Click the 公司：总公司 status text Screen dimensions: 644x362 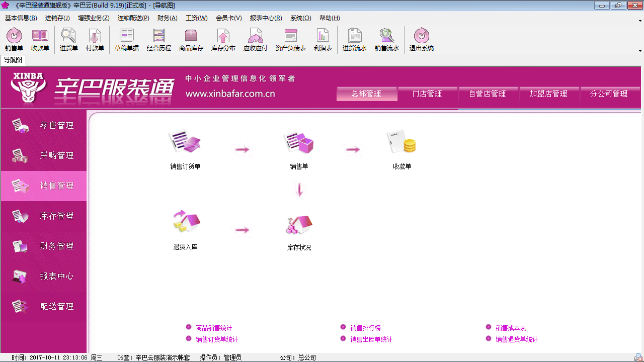(298, 357)
